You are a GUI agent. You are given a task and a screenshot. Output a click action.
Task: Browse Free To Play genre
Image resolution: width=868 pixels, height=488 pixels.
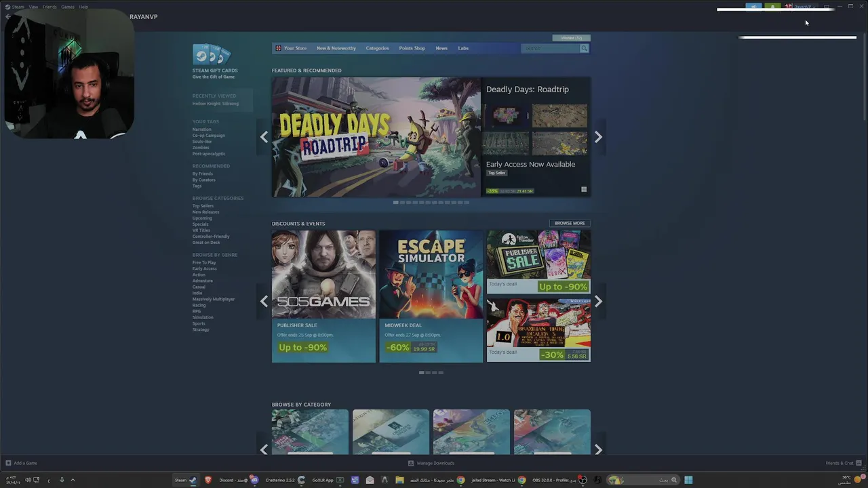pyautogui.click(x=204, y=263)
